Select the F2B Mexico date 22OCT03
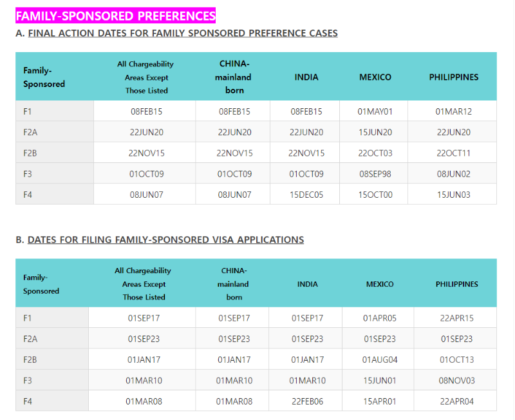Screen dimensions: 515x420 (x=375, y=153)
